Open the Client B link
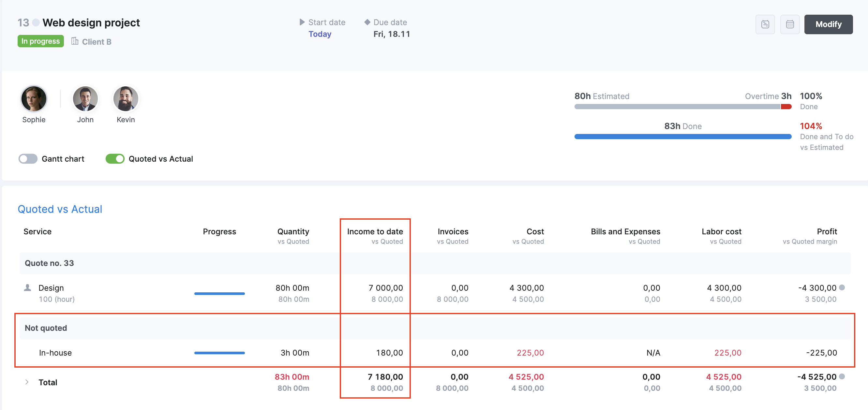868x410 pixels. [x=97, y=42]
